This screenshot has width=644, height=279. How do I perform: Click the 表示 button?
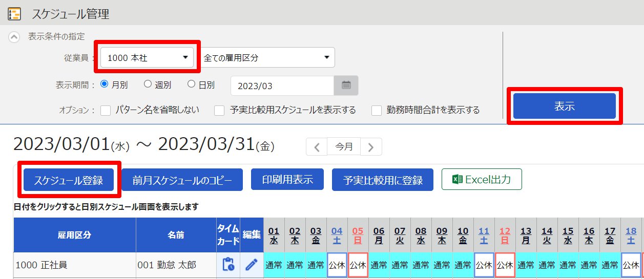[x=565, y=106]
